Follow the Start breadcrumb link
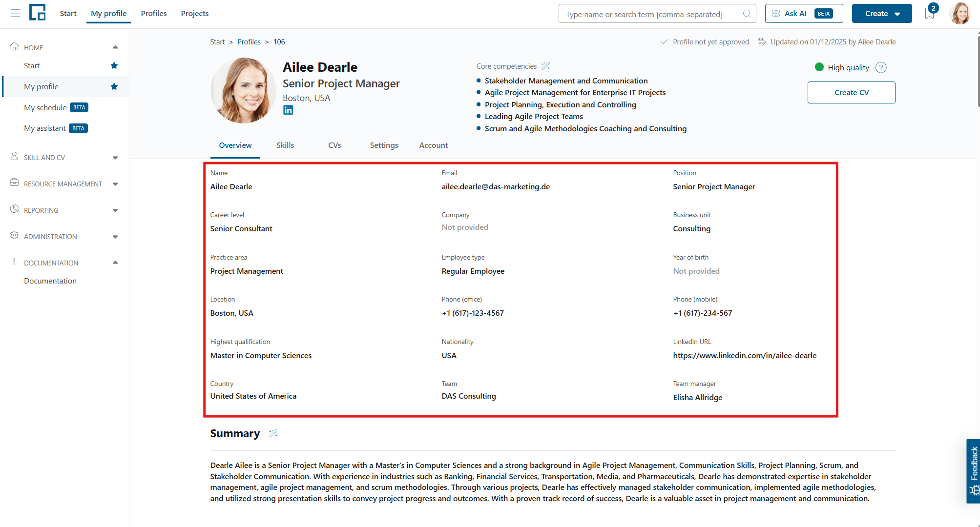980x527 pixels. [x=217, y=42]
